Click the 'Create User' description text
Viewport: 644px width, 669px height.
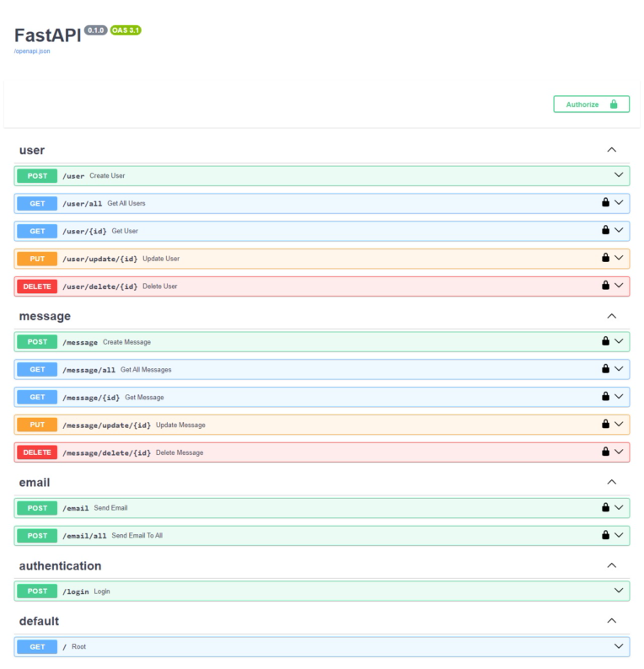click(x=107, y=176)
